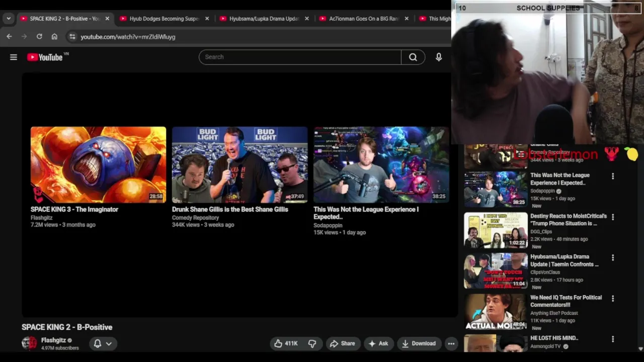
Task: Select the '4.97M subscribers' text
Action: point(60,348)
